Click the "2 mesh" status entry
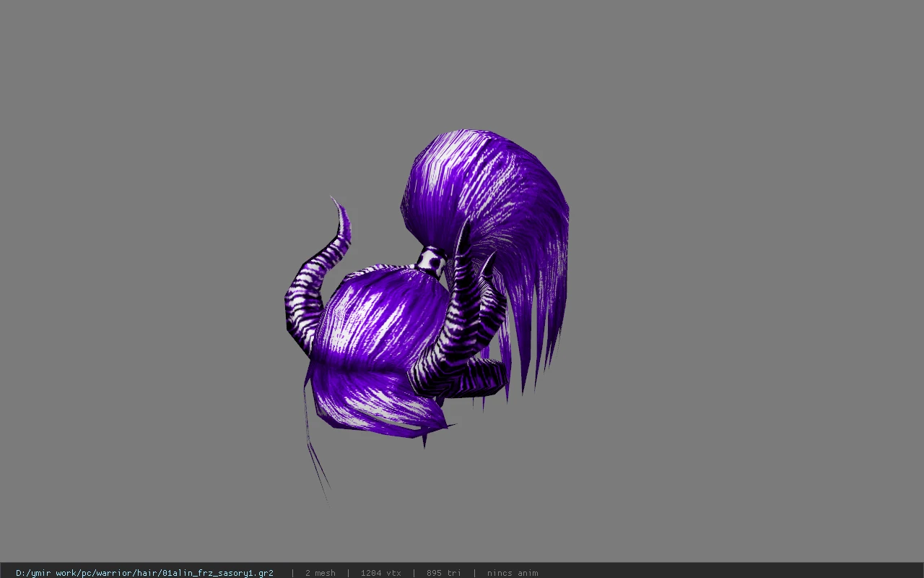924x578 pixels. tap(320, 573)
